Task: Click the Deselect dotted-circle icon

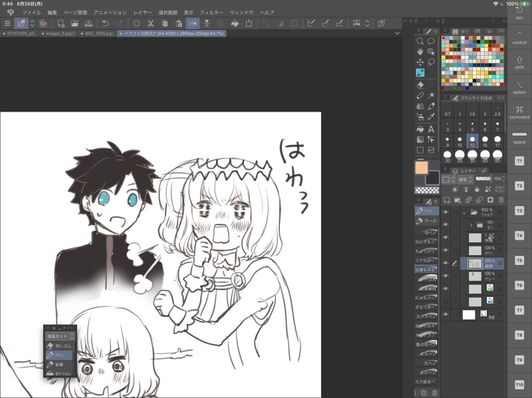Action: pos(137,23)
